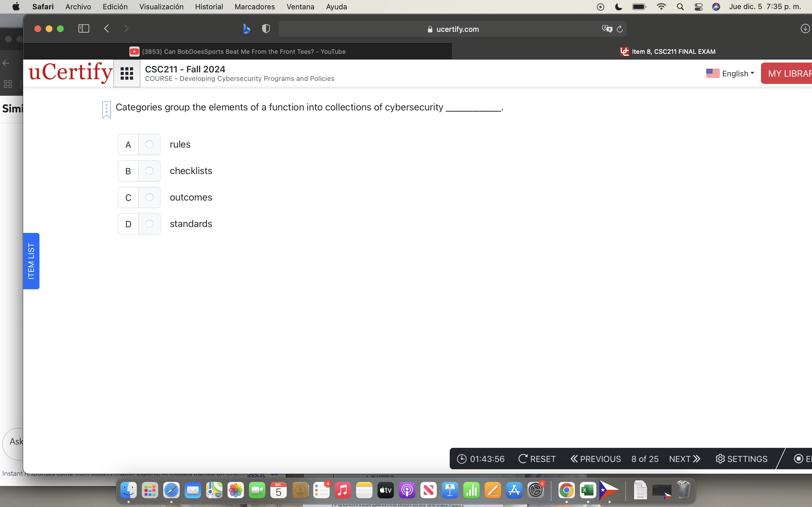Open MY LIBRARY
812x507 pixels.
point(789,73)
